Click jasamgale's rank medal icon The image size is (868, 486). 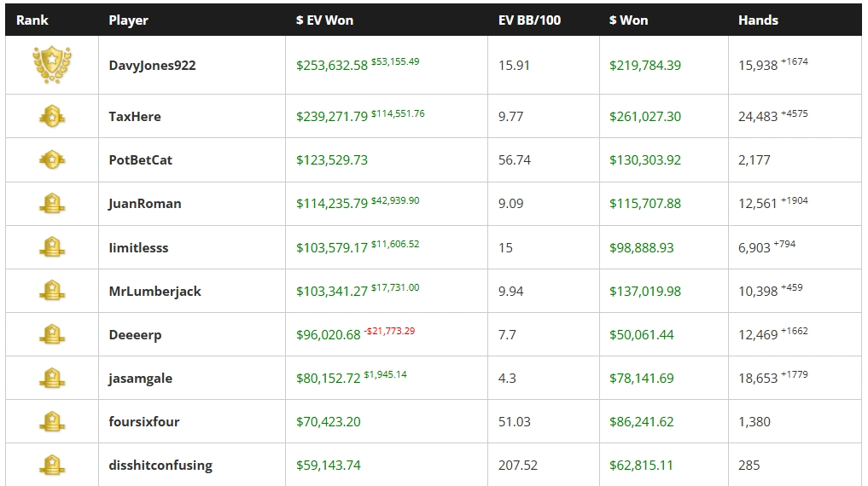click(x=52, y=378)
